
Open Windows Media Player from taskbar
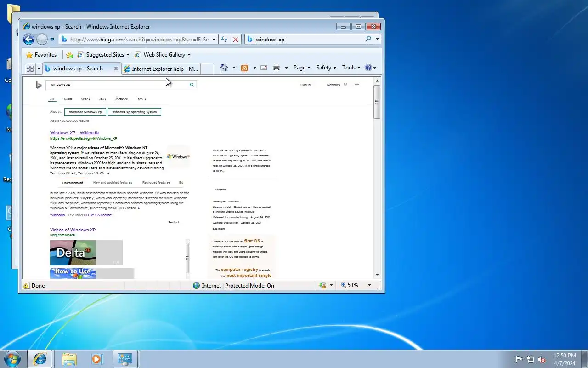coord(97,359)
